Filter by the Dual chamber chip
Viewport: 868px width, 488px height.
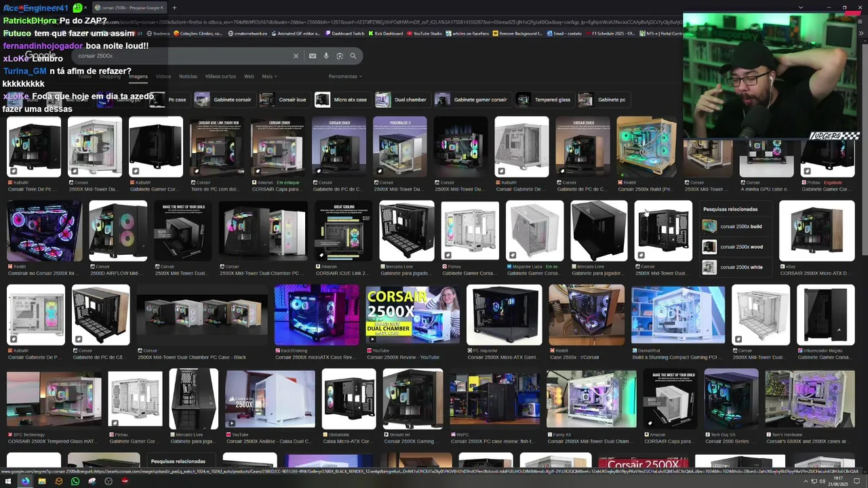402,100
